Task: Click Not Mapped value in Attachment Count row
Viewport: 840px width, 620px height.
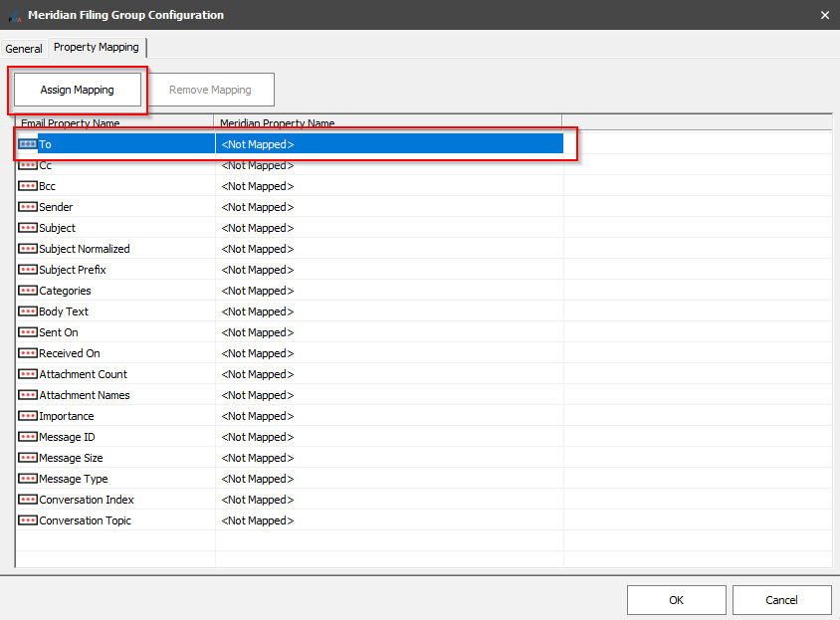Action: click(258, 374)
